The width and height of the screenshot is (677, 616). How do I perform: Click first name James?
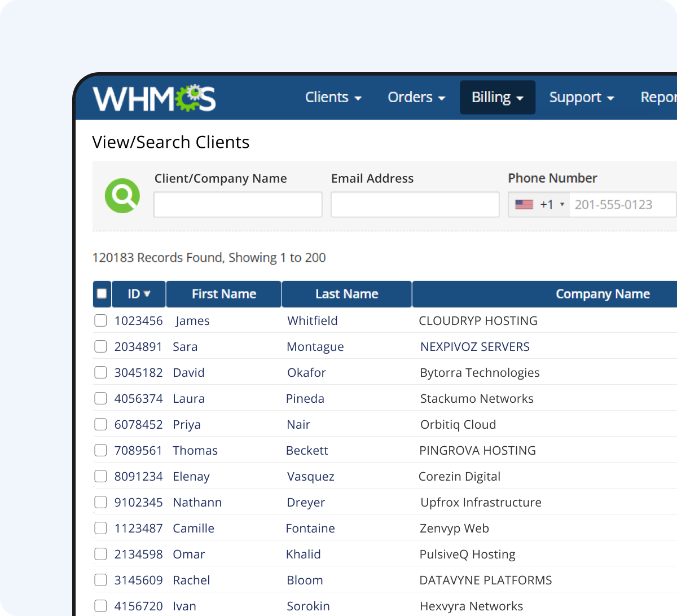(192, 320)
